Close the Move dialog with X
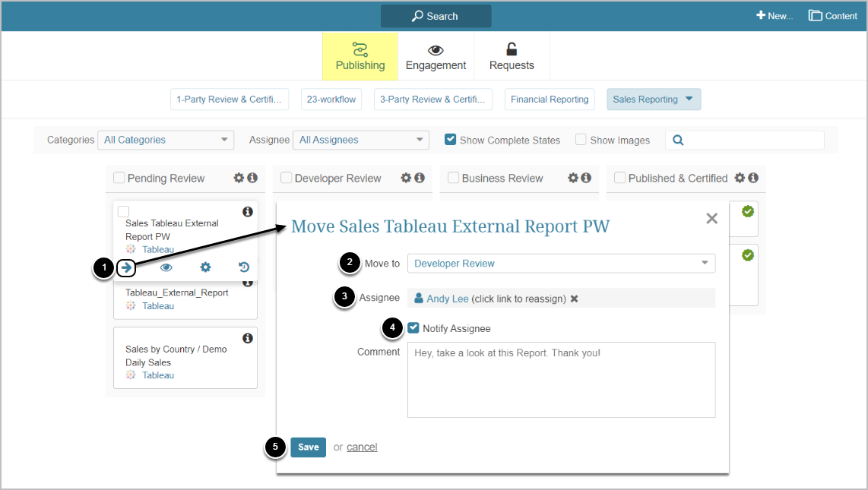Viewport: 868px width, 490px height. [711, 219]
